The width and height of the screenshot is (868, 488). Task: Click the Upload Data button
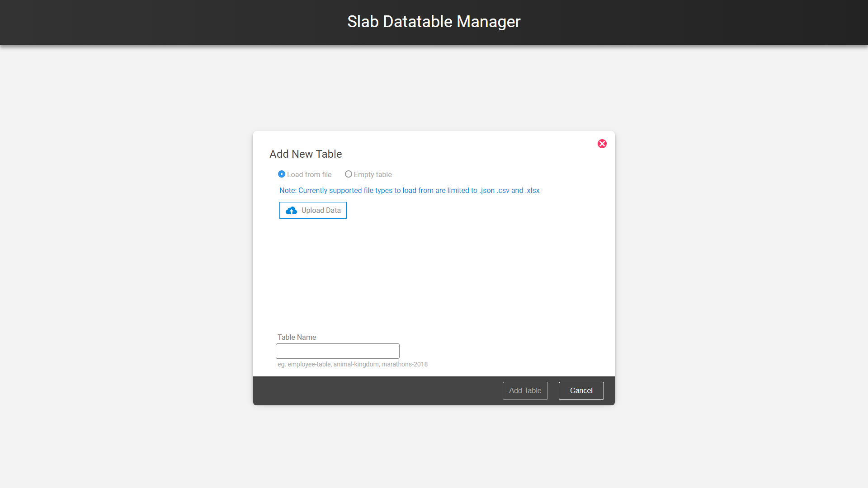313,210
